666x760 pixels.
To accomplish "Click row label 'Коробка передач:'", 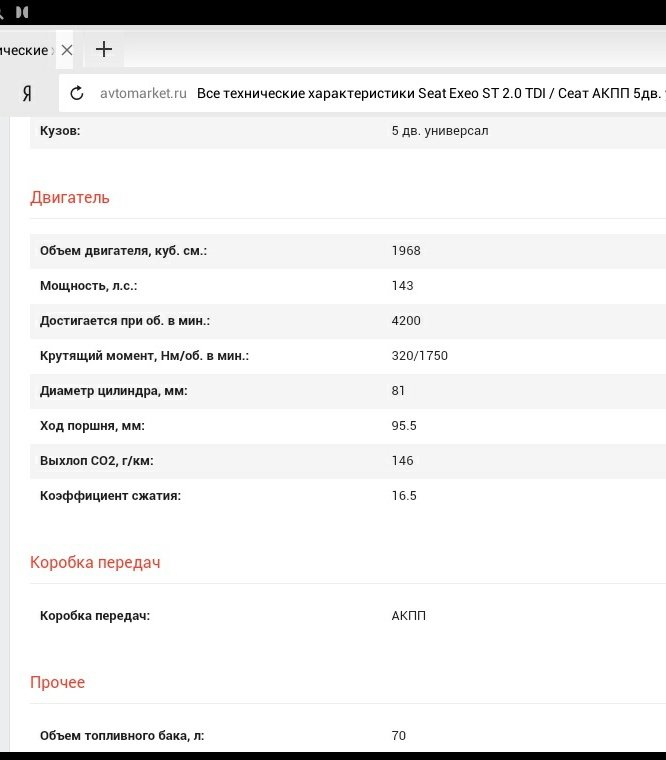I will click(95, 616).
